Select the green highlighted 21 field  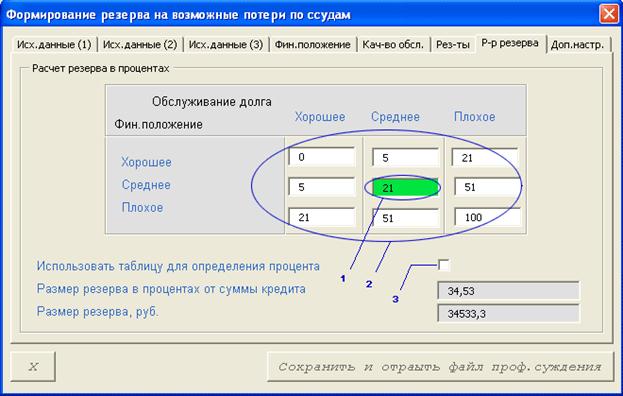click(405, 187)
